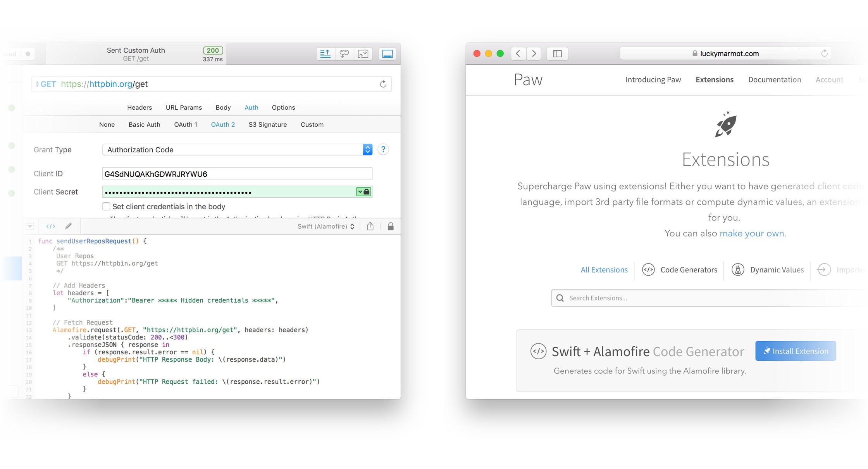The width and height of the screenshot is (868, 469).
Task: Select the Basic Auth tab
Action: (144, 124)
